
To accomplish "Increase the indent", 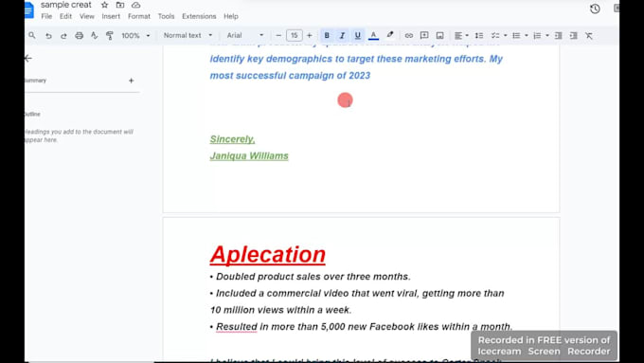I will [574, 35].
